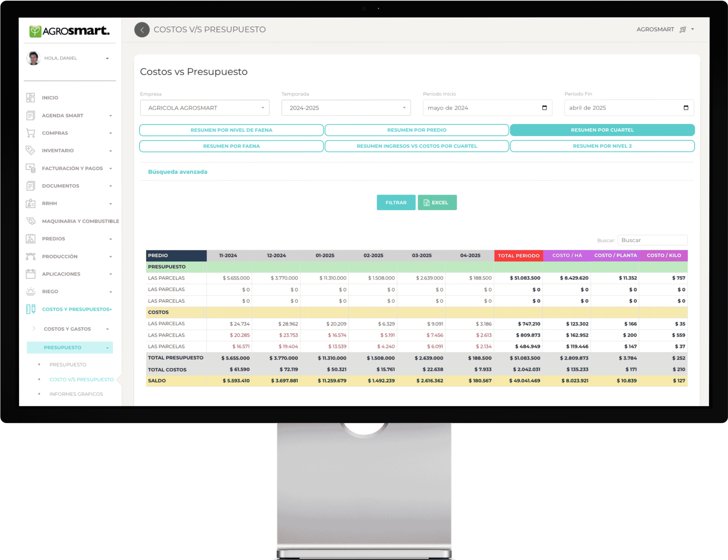Image resolution: width=728 pixels, height=560 pixels.
Task: Click the back arrow circle icon
Action: click(142, 30)
